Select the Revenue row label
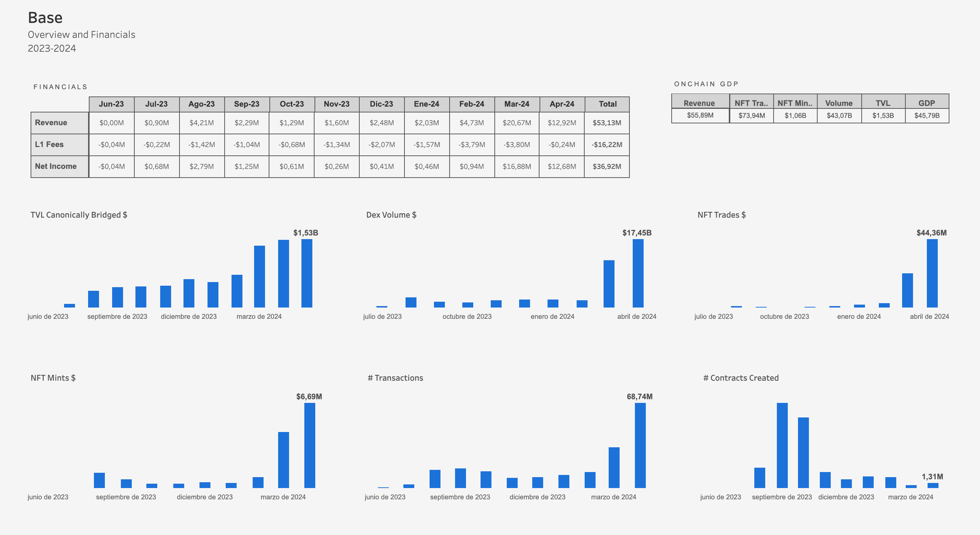 [x=60, y=123]
